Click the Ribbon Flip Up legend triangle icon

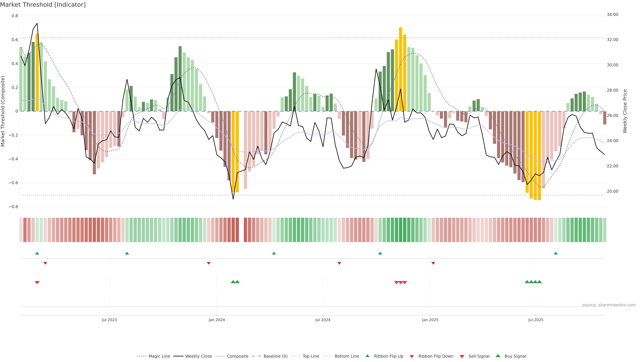click(x=367, y=356)
